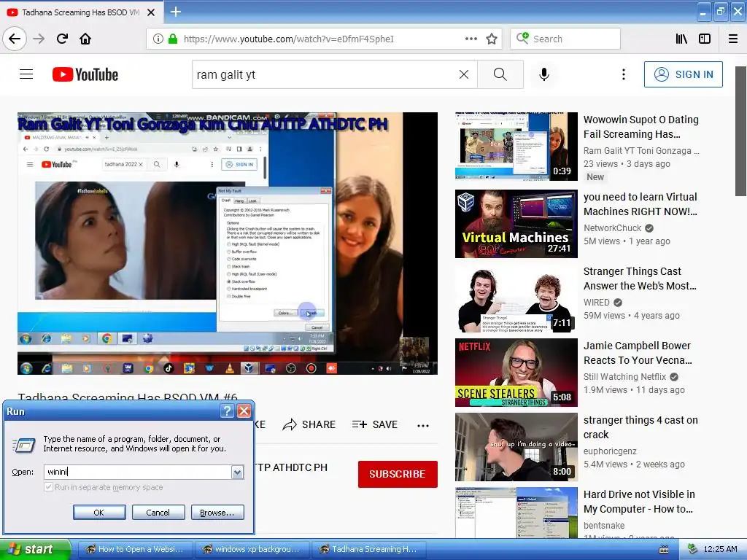Click OK in the Run dialog
This screenshot has width=747, height=560.
pos(99,513)
